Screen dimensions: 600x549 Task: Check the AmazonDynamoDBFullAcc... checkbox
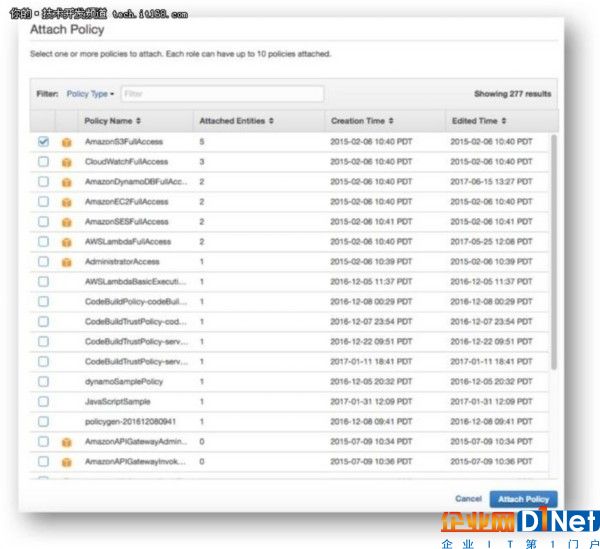coord(44,181)
